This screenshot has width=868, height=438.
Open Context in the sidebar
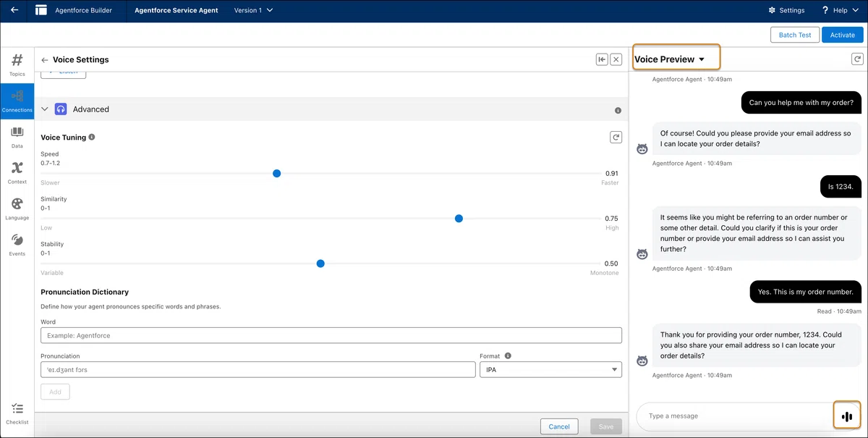(17, 173)
